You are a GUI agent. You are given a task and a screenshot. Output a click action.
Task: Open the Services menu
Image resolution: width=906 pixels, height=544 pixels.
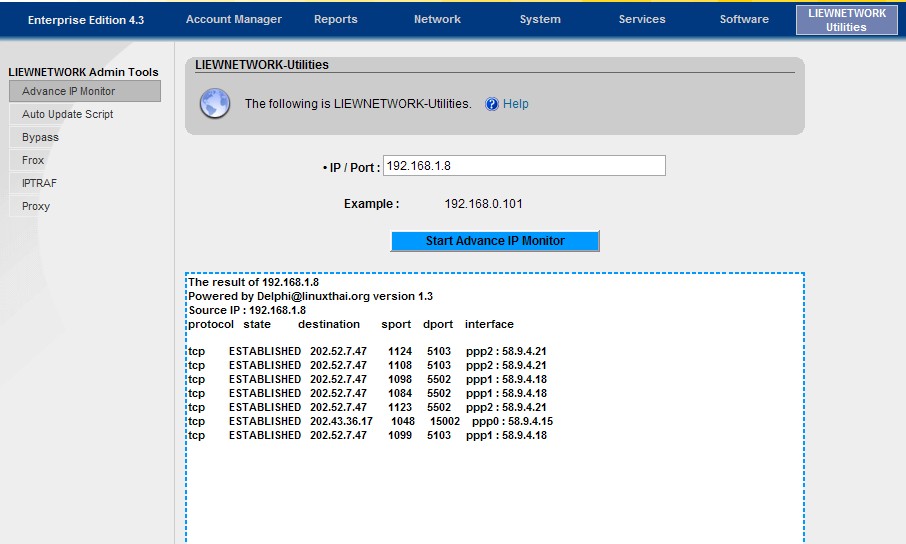(x=642, y=19)
